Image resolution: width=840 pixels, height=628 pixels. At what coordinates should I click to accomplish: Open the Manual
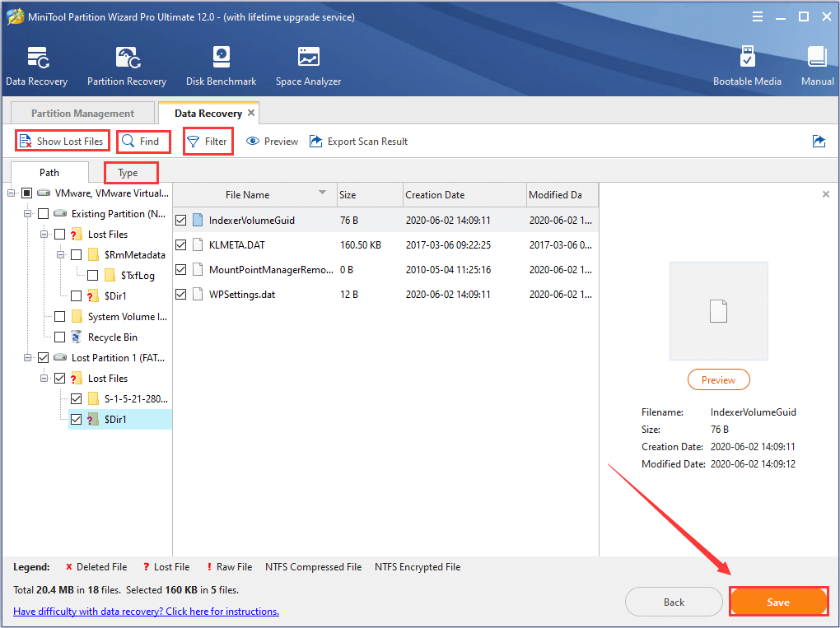pyautogui.click(x=816, y=64)
